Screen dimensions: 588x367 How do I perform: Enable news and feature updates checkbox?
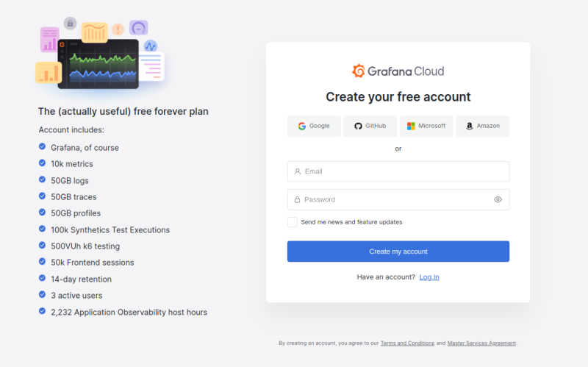[x=293, y=222]
